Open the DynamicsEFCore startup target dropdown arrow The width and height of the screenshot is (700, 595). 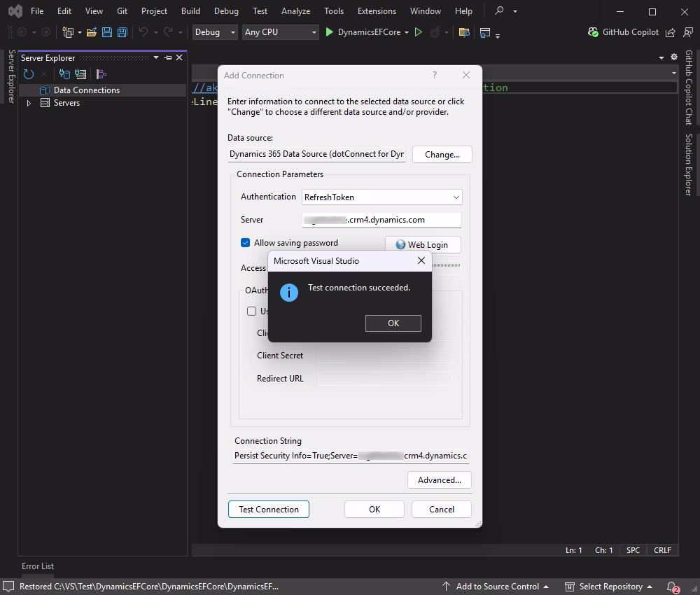pos(406,33)
